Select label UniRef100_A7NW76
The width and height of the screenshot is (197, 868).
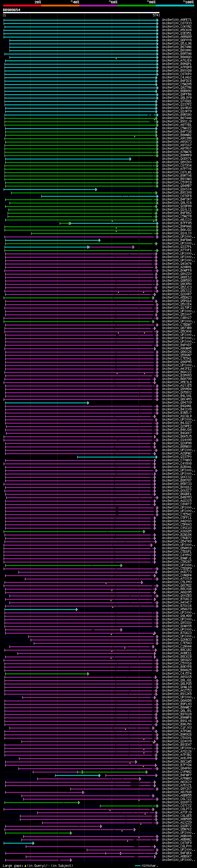pos(176,152)
